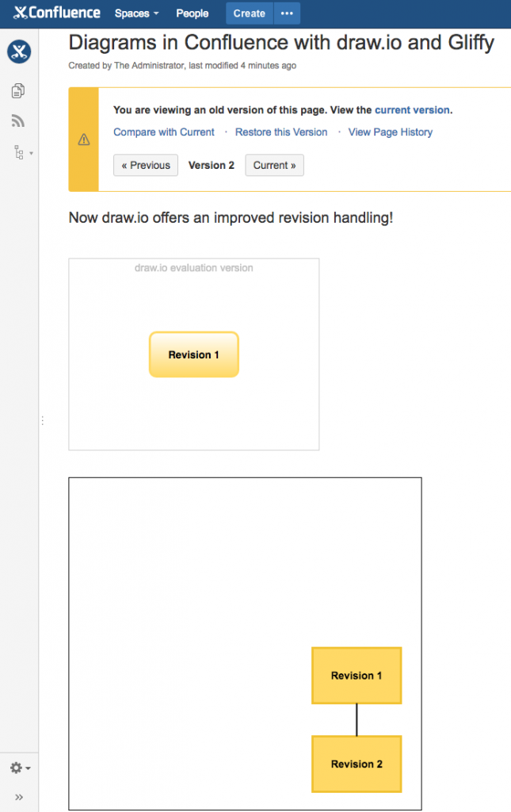Open the ellipsis create-from-template button
The image size is (511, 812).
coord(287,13)
